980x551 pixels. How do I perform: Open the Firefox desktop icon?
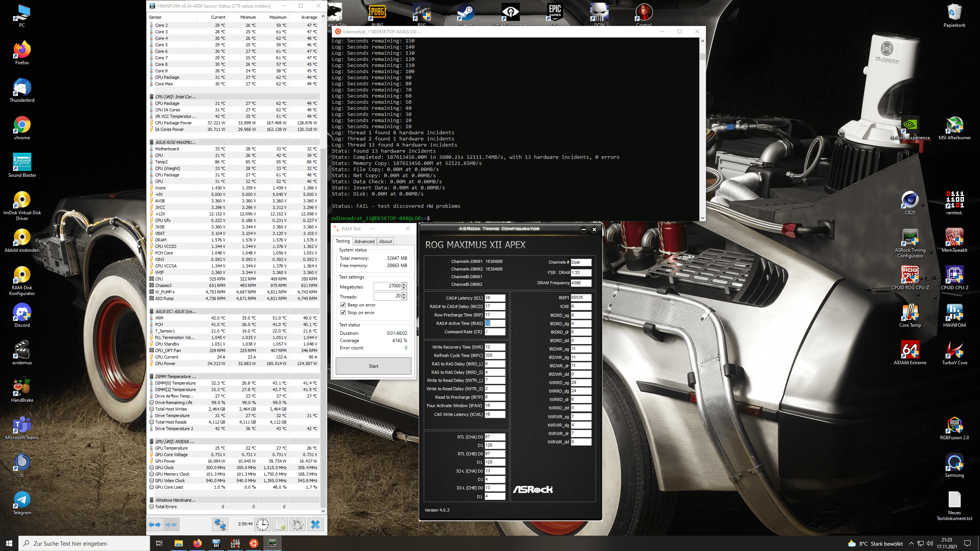[x=22, y=53]
